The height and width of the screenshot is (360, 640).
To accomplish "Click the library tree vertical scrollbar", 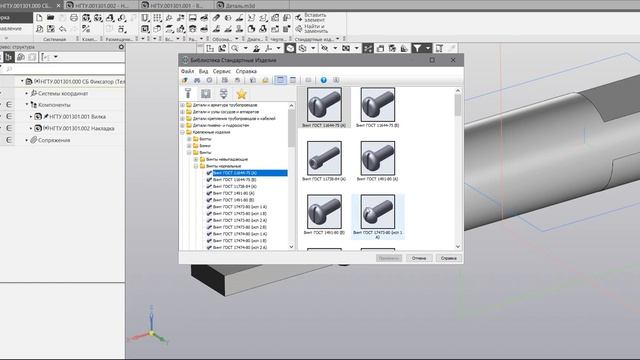I will point(291,176).
